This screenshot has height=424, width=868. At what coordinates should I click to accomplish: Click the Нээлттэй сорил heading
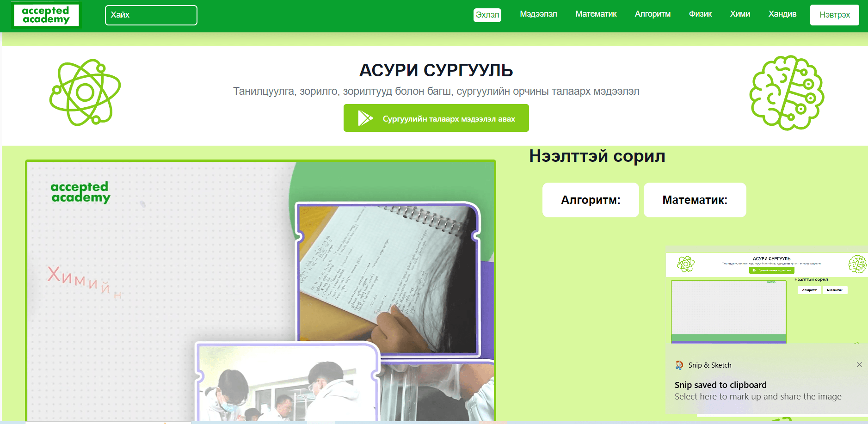(597, 156)
